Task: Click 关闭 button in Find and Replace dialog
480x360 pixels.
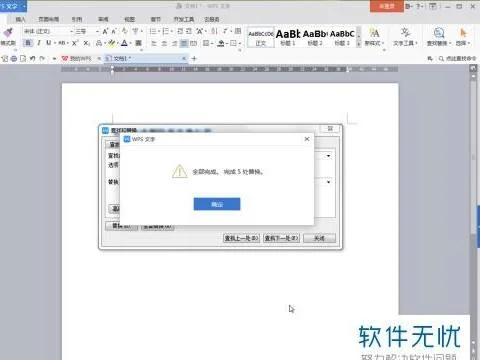Action: tap(319, 238)
